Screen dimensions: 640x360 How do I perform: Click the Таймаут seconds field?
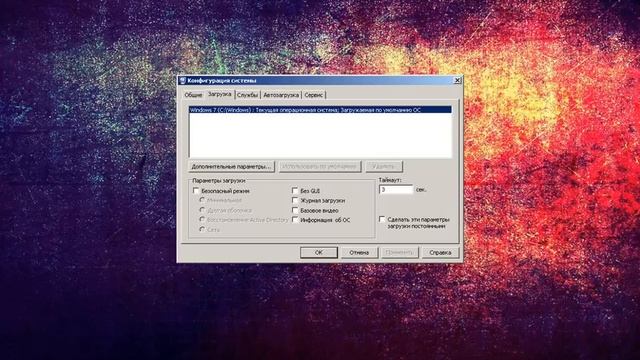click(x=396, y=190)
